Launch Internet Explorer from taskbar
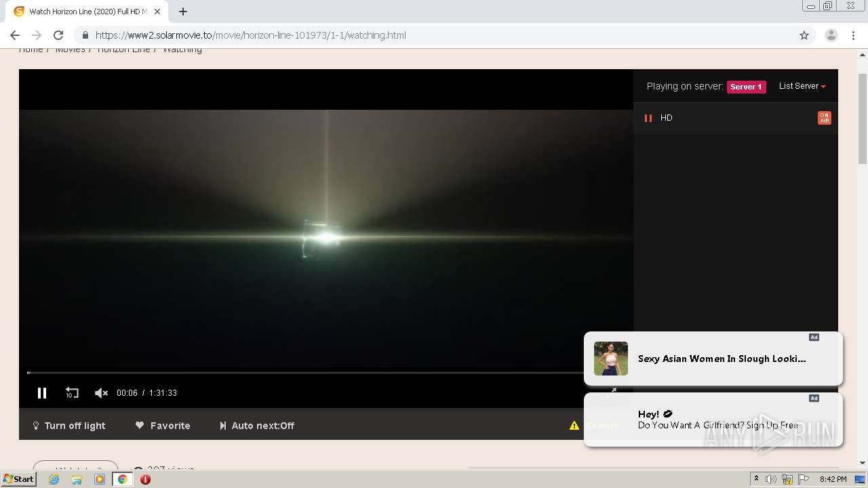Image resolution: width=868 pixels, height=488 pixels. [54, 479]
